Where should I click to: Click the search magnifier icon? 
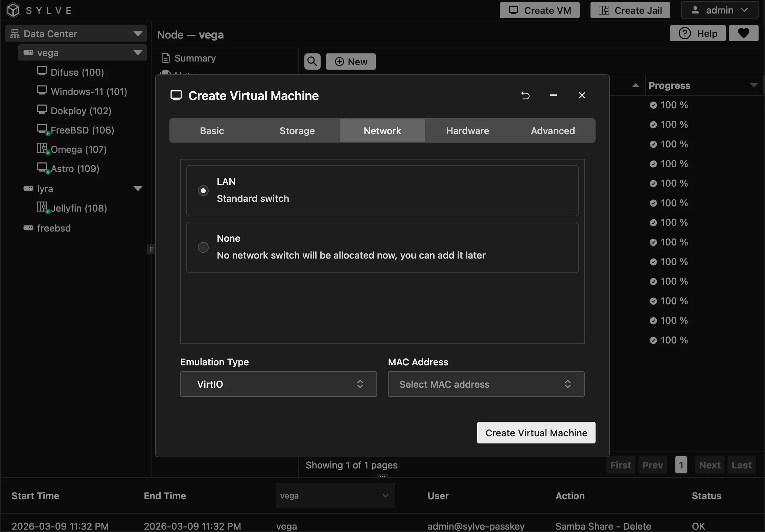click(312, 62)
